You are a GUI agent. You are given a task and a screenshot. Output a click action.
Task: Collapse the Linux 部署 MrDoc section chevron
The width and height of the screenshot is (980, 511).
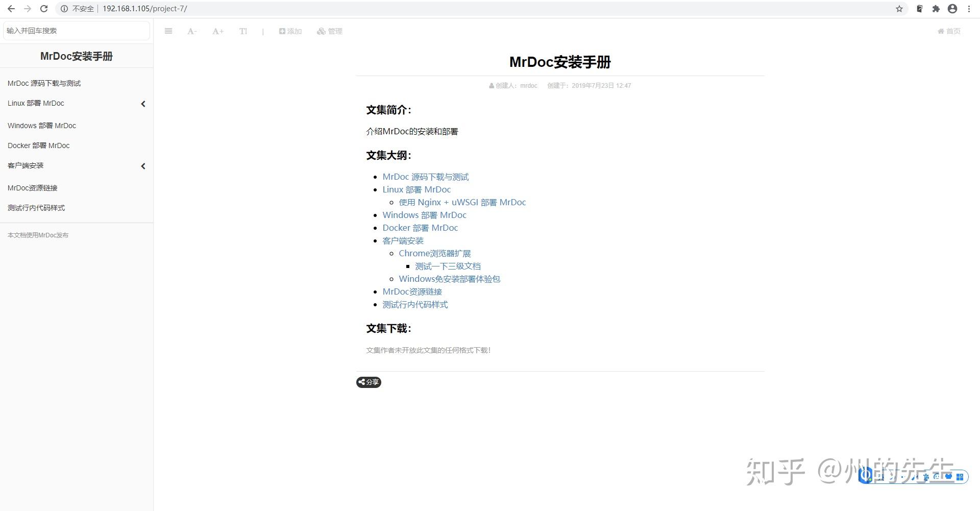pyautogui.click(x=143, y=104)
